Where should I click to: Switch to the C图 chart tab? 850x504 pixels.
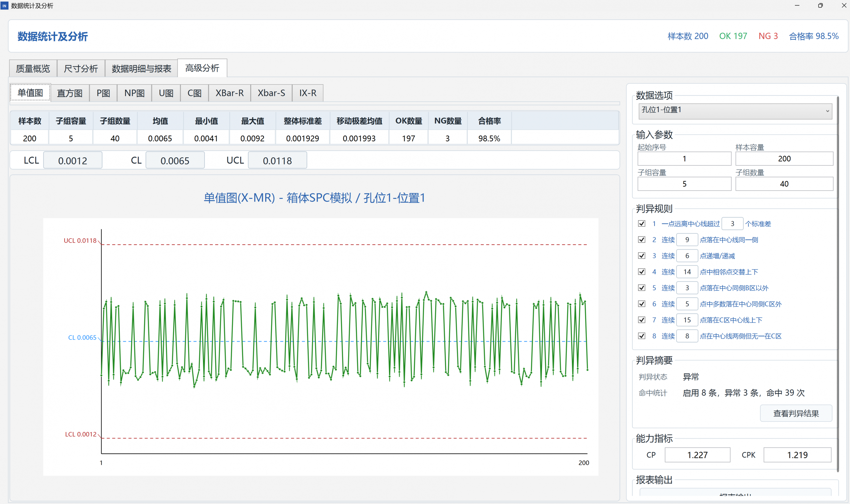click(x=194, y=93)
